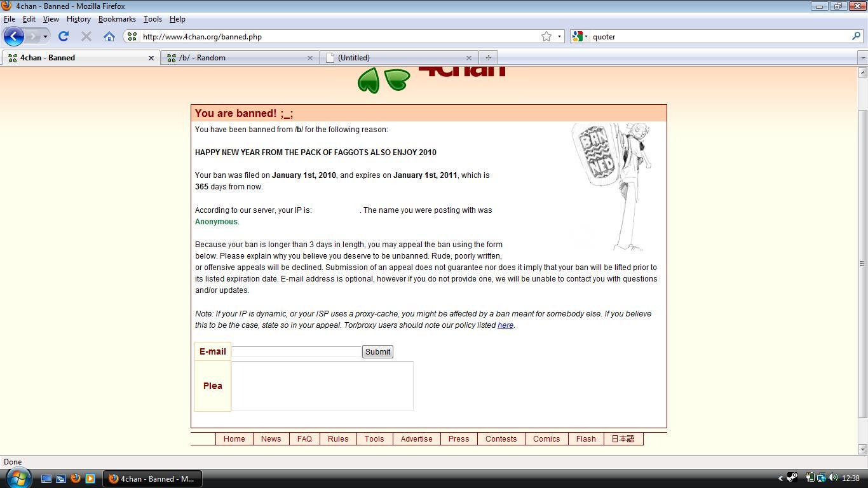Open the Tools menu
This screenshot has width=868, height=488.
[x=153, y=19]
